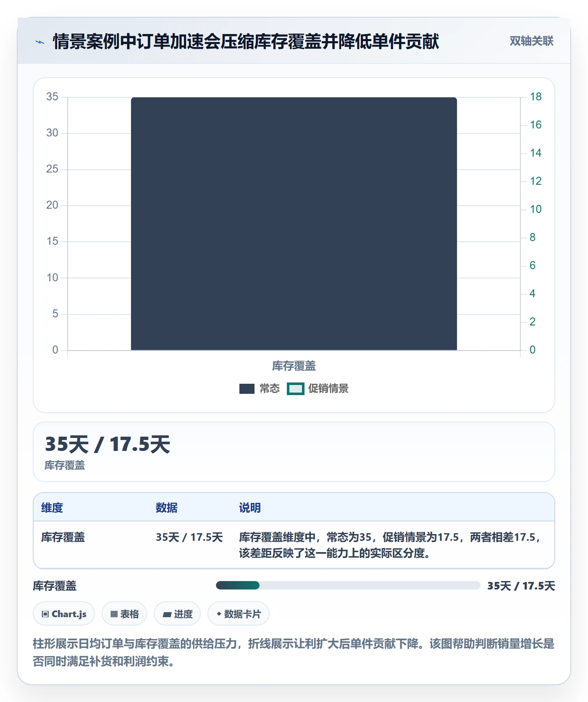Click the 数据 table column header
588x702 pixels.
(x=167, y=508)
